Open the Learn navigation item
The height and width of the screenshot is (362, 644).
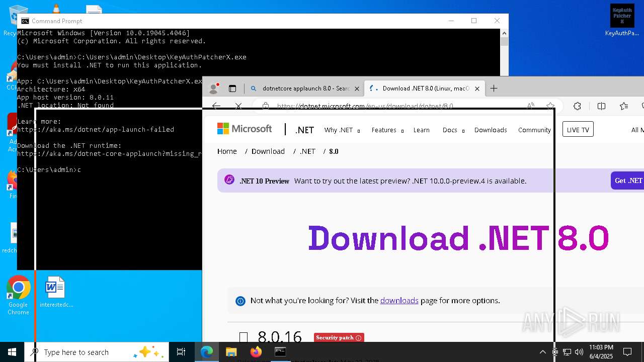[422, 130]
